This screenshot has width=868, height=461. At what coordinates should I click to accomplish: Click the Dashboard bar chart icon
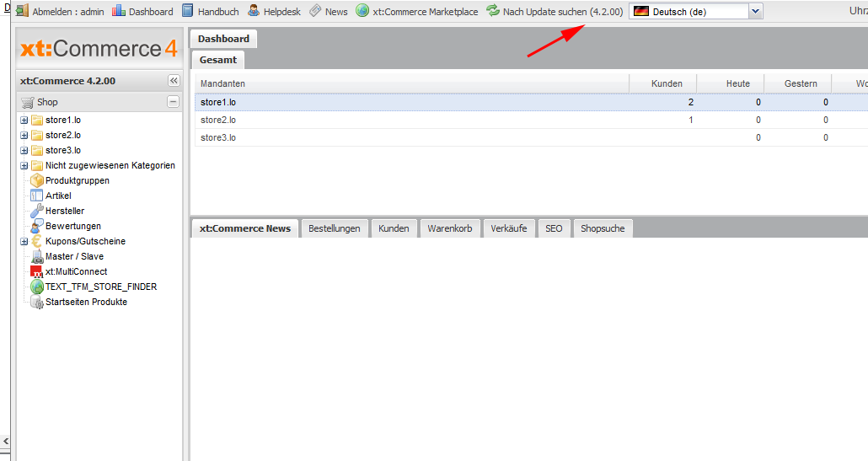click(119, 10)
